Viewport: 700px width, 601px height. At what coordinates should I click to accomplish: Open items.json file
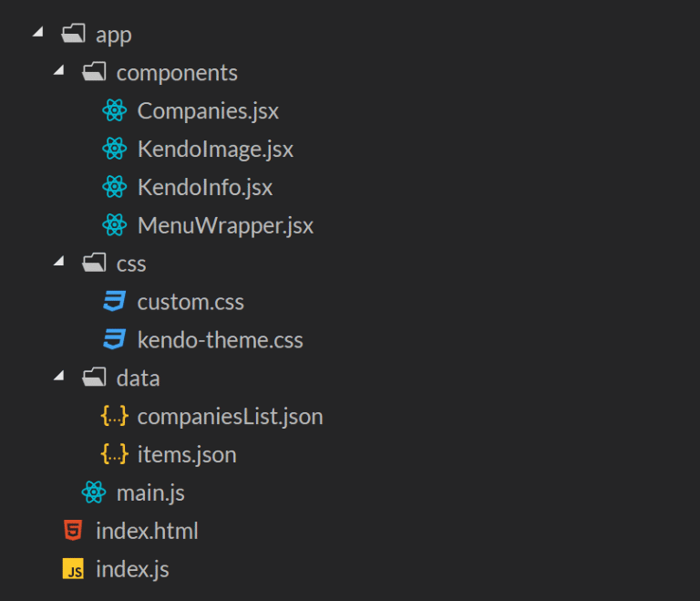(187, 455)
